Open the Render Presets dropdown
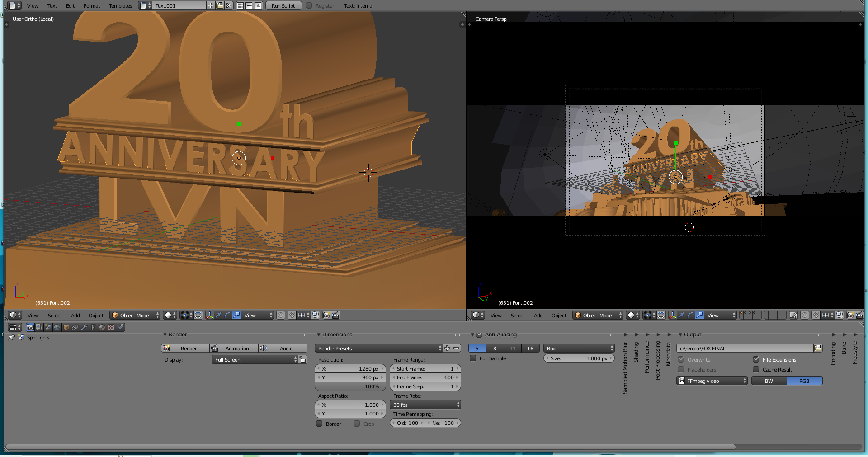 point(379,348)
